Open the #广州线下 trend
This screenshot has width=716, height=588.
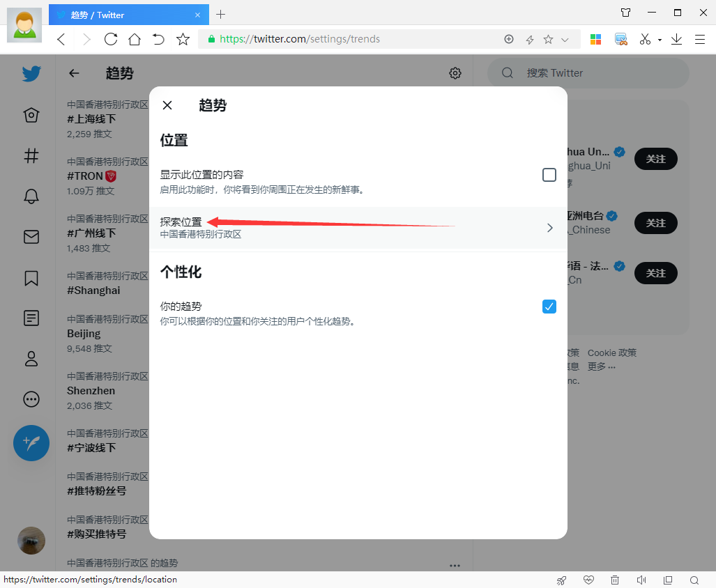(x=91, y=233)
